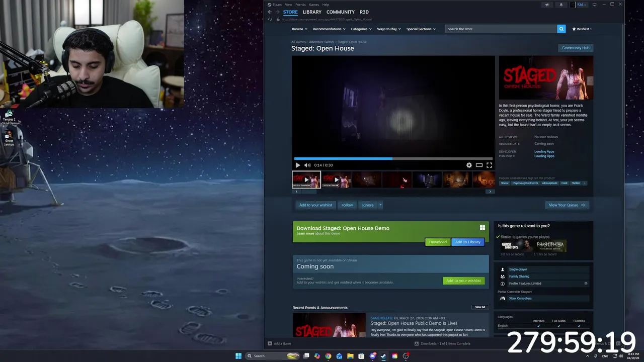Expand the Browse store menu
This screenshot has height=362, width=644.
point(299,29)
